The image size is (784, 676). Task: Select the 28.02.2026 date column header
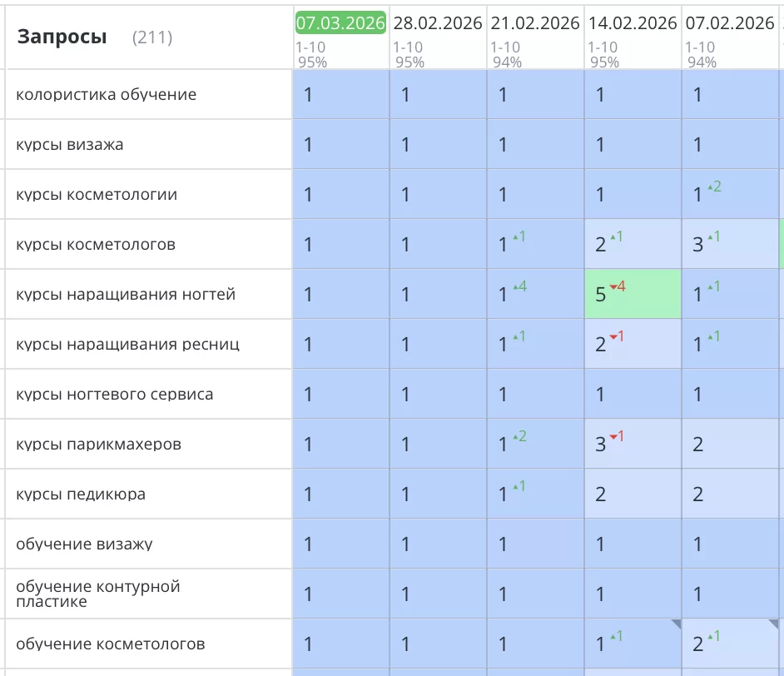tap(437, 23)
